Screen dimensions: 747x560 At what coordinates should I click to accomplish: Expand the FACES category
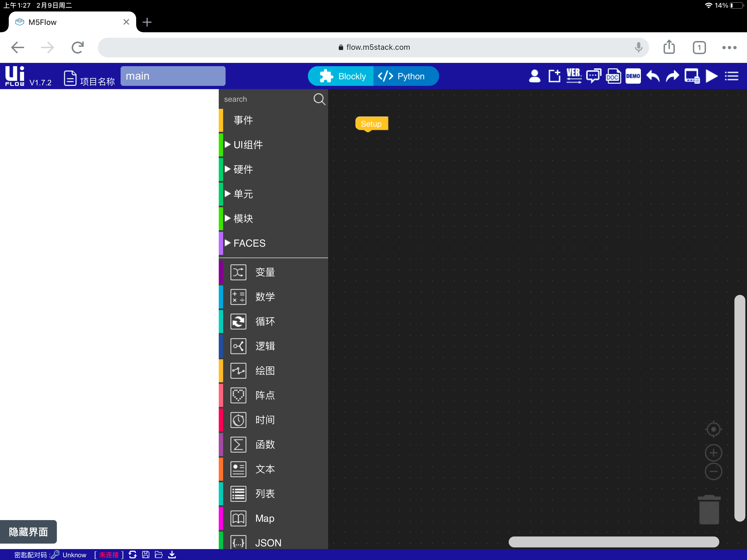point(273,243)
